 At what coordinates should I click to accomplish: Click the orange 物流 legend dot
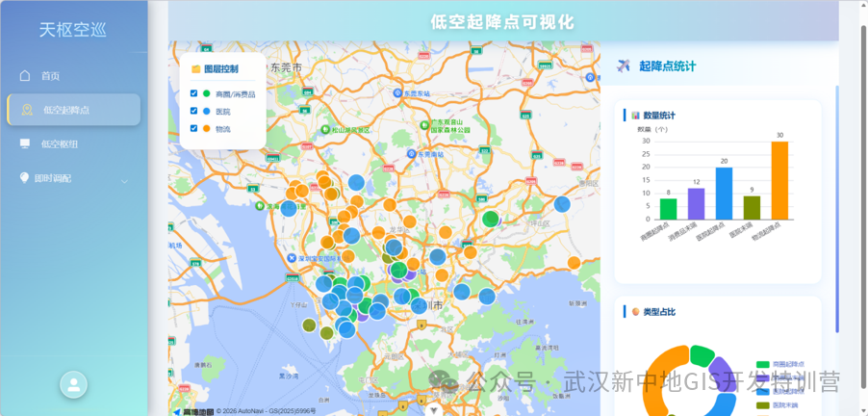207,128
